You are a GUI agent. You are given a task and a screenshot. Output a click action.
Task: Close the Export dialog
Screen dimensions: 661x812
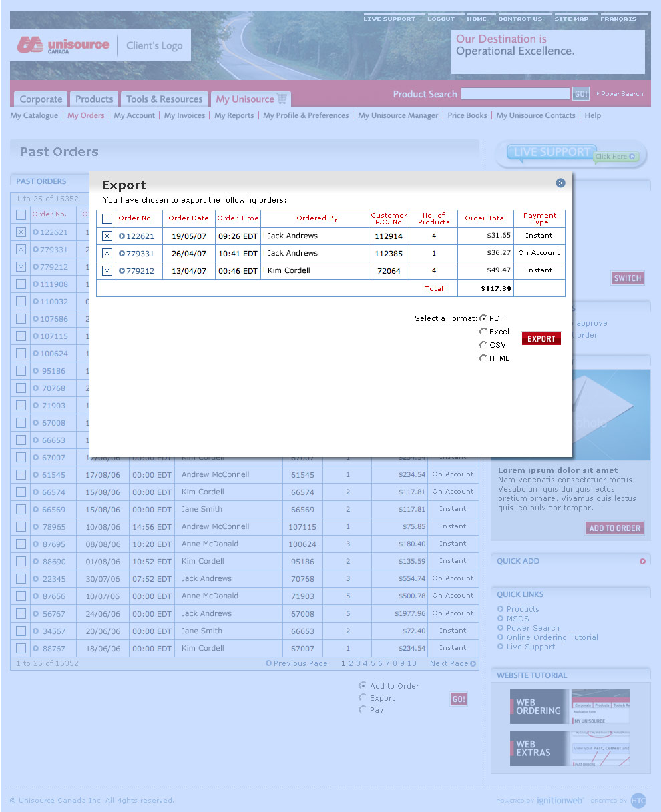[x=560, y=183]
